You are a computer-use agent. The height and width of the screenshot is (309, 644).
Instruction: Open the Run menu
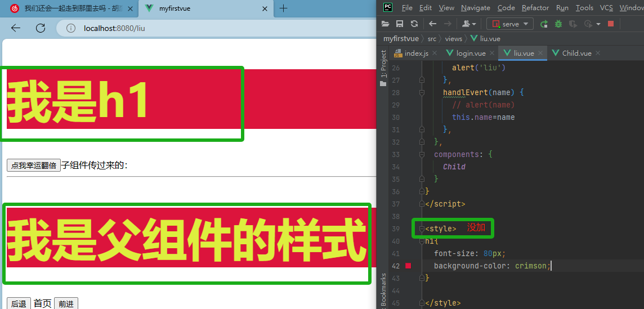tap(562, 7)
